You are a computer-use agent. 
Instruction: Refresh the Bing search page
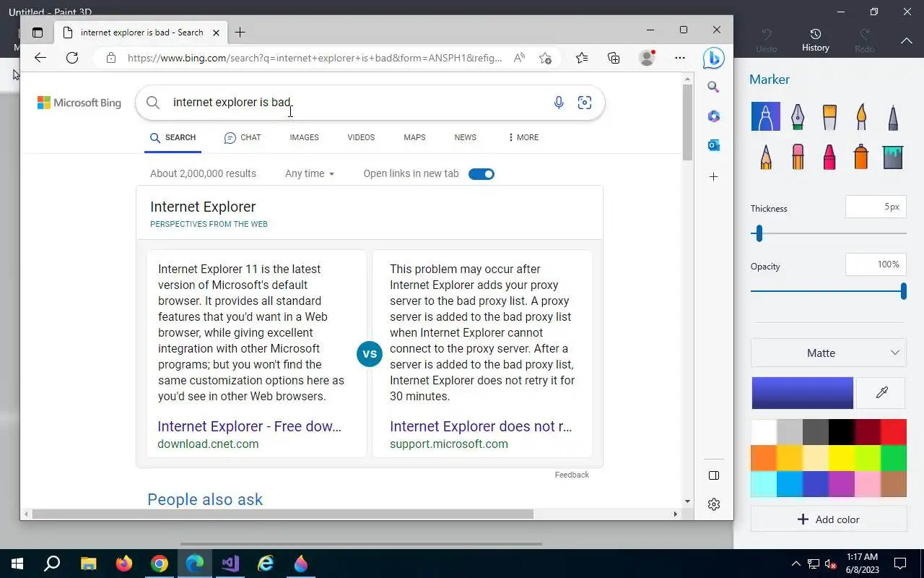[72, 58]
